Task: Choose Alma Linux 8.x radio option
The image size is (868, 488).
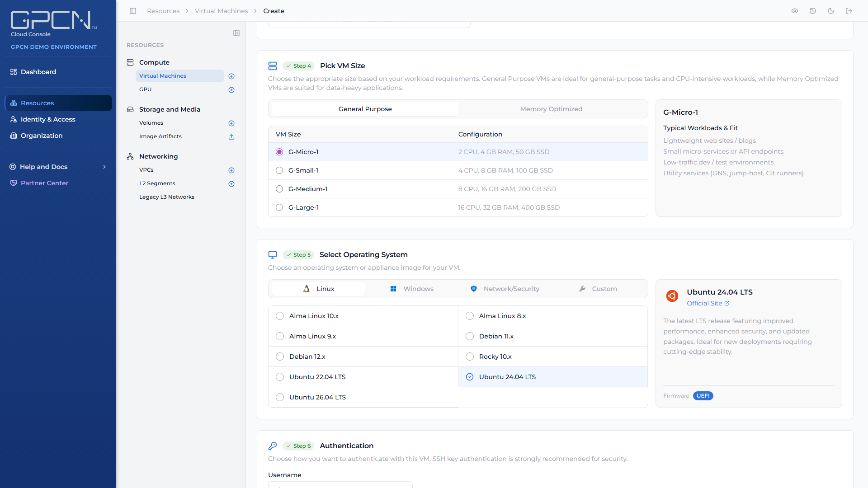Action: [x=470, y=316]
